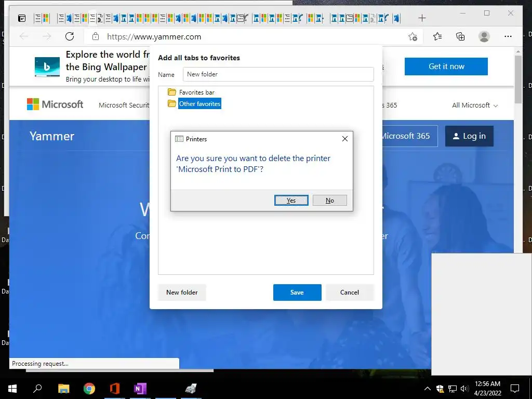
Task: Create a New folder in favorites dialog
Action: (182, 292)
